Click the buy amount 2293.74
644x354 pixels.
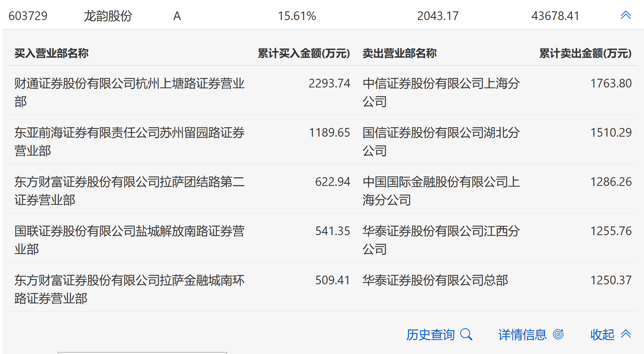[329, 83]
